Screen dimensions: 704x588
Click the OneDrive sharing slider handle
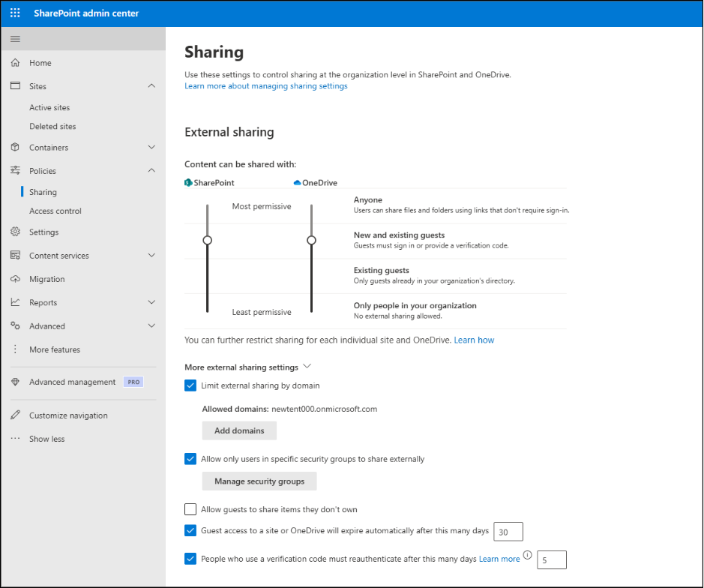point(311,240)
